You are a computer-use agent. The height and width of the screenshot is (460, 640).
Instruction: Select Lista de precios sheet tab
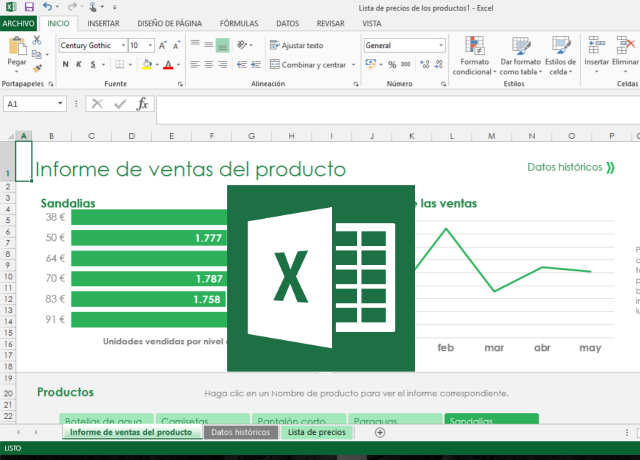pyautogui.click(x=317, y=432)
